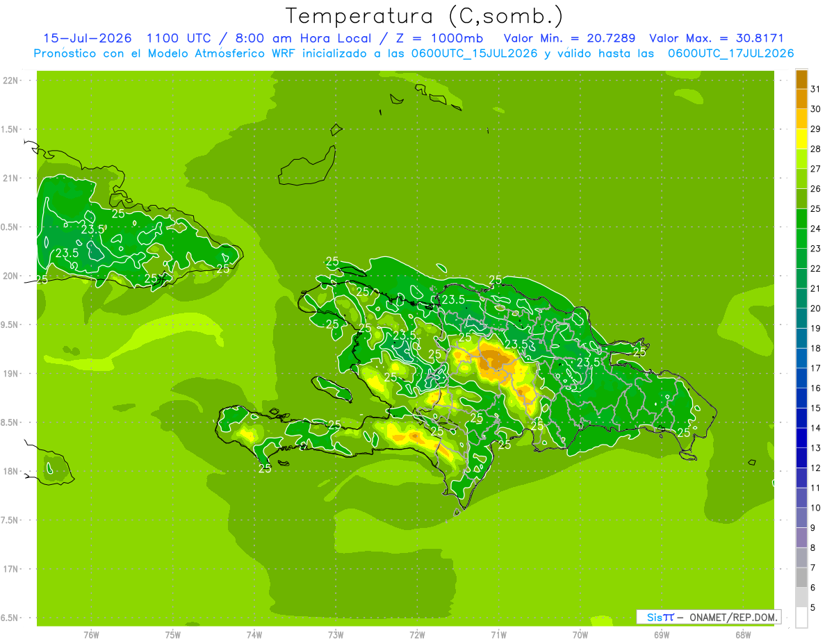Pick the purple swatch between 9 and 10
This screenshot has width=834, height=644.
pyautogui.click(x=801, y=518)
